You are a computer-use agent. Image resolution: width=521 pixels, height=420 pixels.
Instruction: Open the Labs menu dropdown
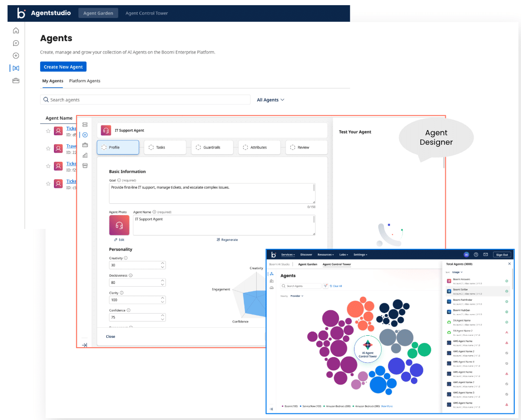pyautogui.click(x=344, y=254)
